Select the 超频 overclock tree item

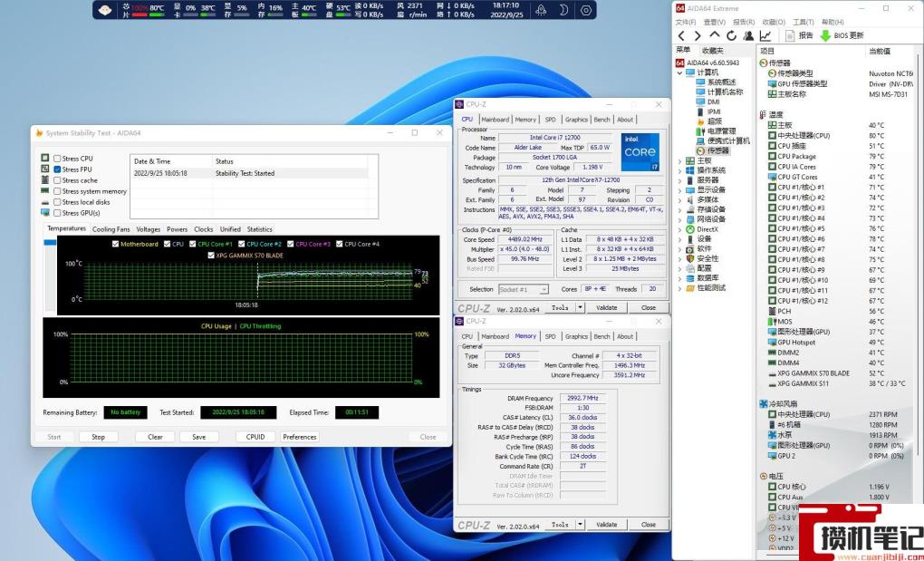pyautogui.click(x=715, y=121)
